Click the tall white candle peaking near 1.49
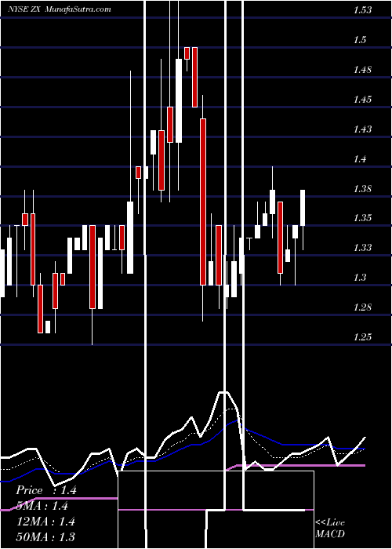The width and height of the screenshot is (392, 549). pyautogui.click(x=179, y=101)
